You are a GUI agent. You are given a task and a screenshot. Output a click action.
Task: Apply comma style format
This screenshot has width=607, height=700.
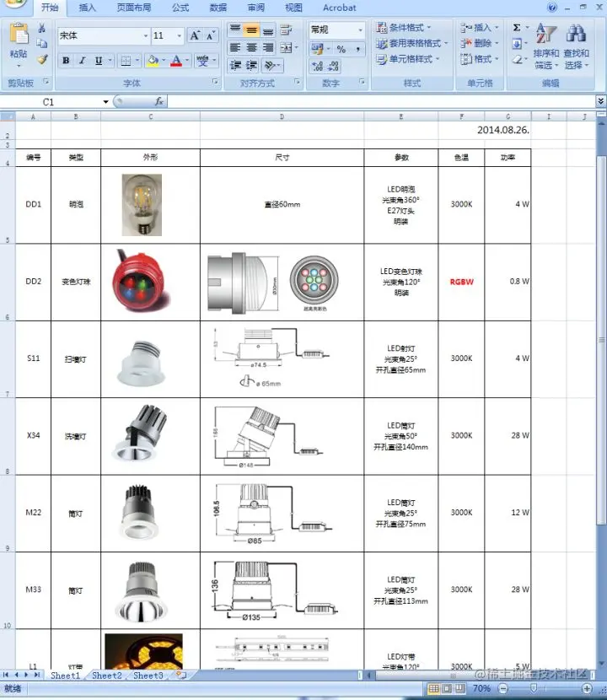pyautogui.click(x=358, y=49)
